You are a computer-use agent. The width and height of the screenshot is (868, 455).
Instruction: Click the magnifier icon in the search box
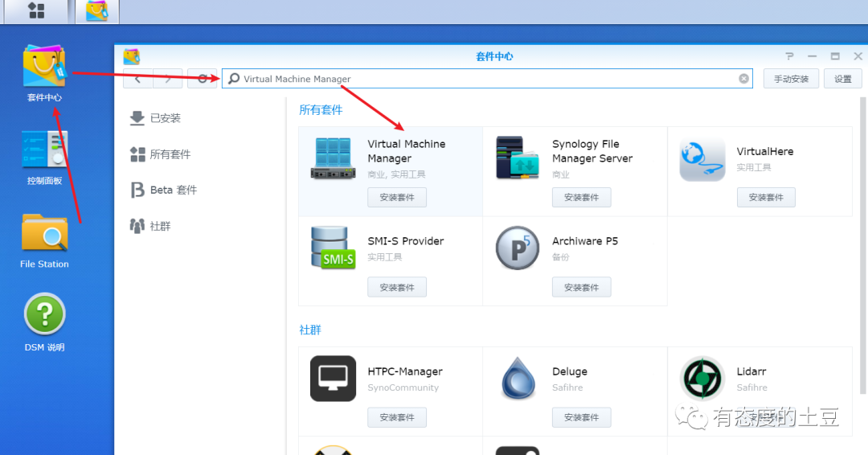pyautogui.click(x=234, y=79)
